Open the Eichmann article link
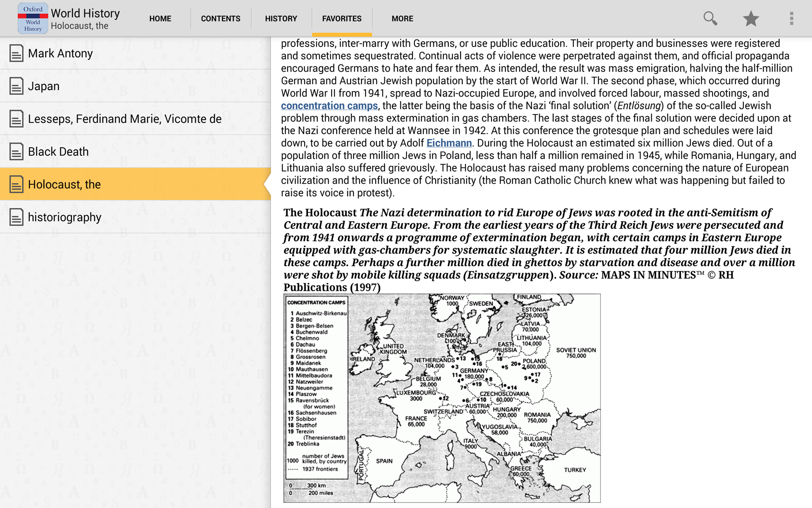The image size is (812, 508). pyautogui.click(x=449, y=143)
